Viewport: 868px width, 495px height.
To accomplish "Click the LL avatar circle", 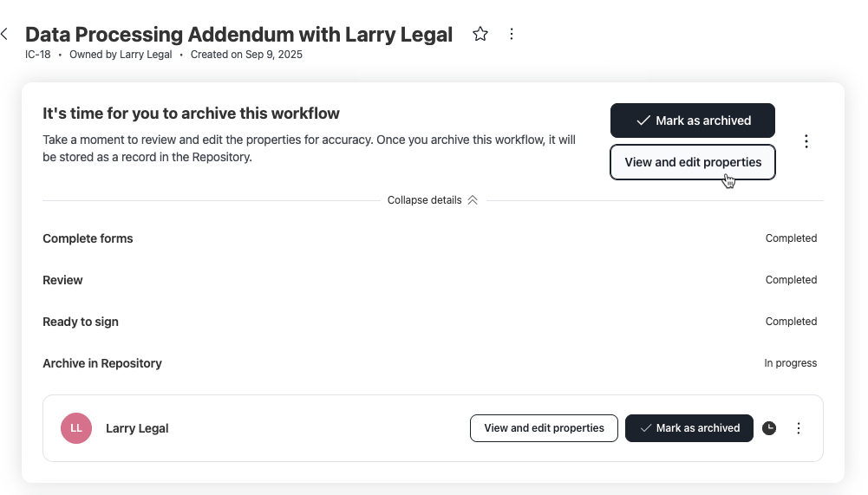I will [x=76, y=428].
